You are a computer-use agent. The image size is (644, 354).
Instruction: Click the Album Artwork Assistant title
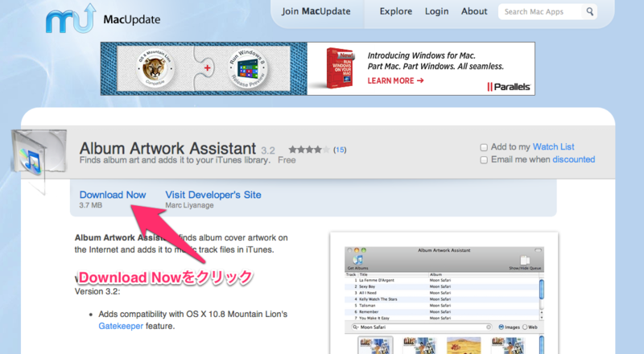click(x=168, y=148)
